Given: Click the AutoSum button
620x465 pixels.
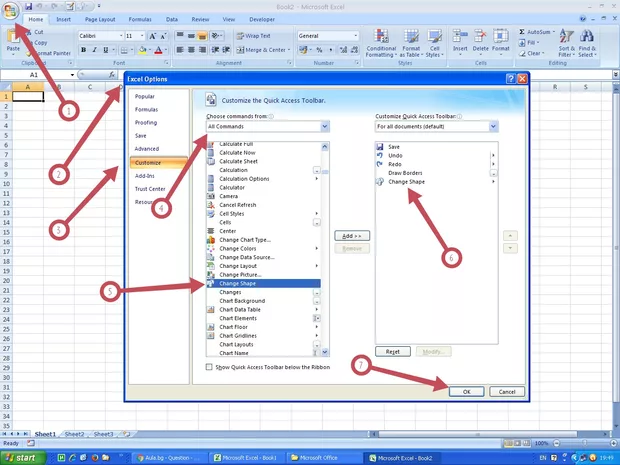Looking at the screenshot, I should click(x=536, y=32).
